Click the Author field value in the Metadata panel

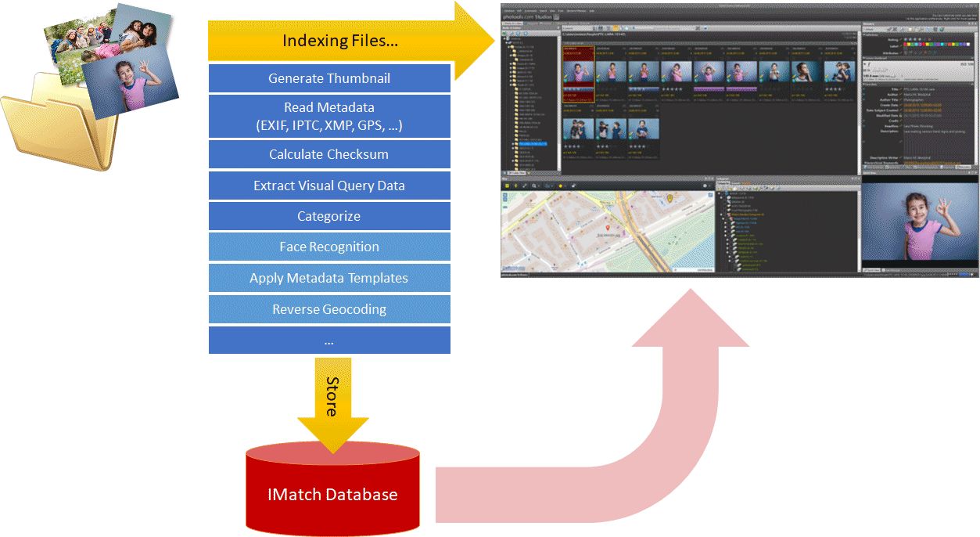coord(917,95)
